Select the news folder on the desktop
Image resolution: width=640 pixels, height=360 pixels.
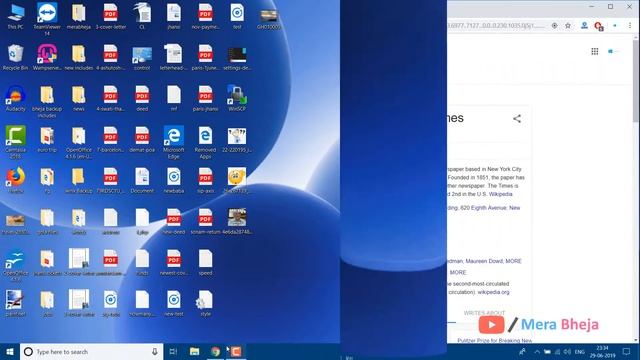tap(78, 98)
